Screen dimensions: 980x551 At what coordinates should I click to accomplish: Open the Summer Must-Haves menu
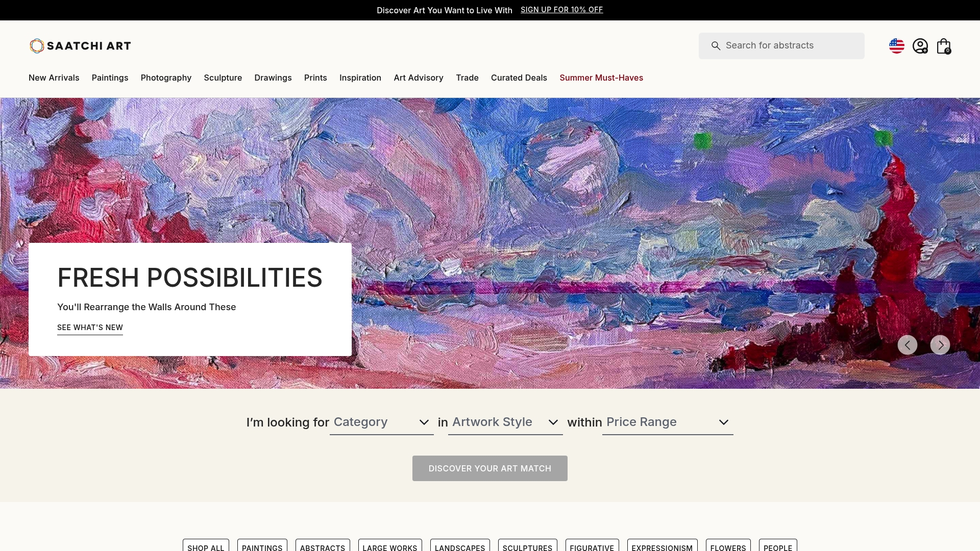point(601,78)
